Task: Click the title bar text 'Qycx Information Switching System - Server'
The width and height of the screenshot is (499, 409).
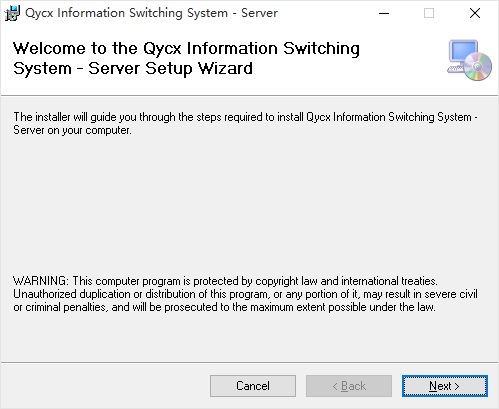Action: pos(151,13)
